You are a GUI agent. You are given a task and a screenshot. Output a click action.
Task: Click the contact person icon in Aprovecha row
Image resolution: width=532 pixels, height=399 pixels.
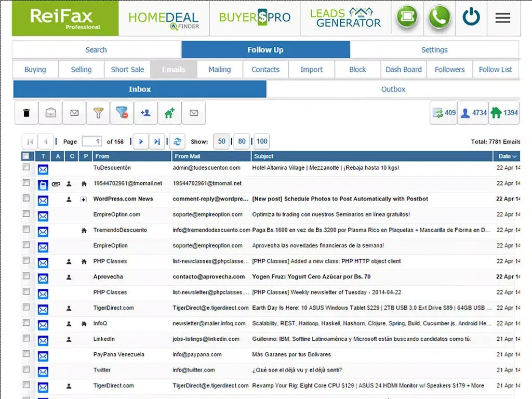pos(69,277)
